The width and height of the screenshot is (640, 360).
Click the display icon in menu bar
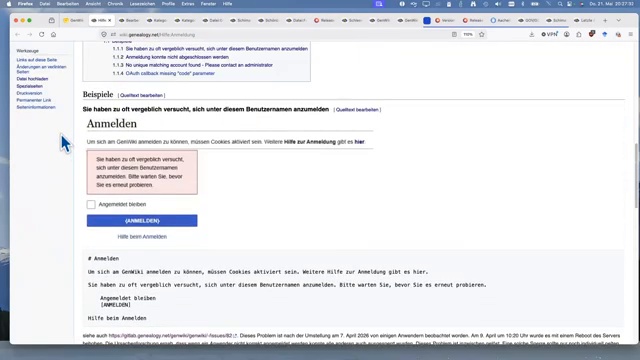click(426, 4)
